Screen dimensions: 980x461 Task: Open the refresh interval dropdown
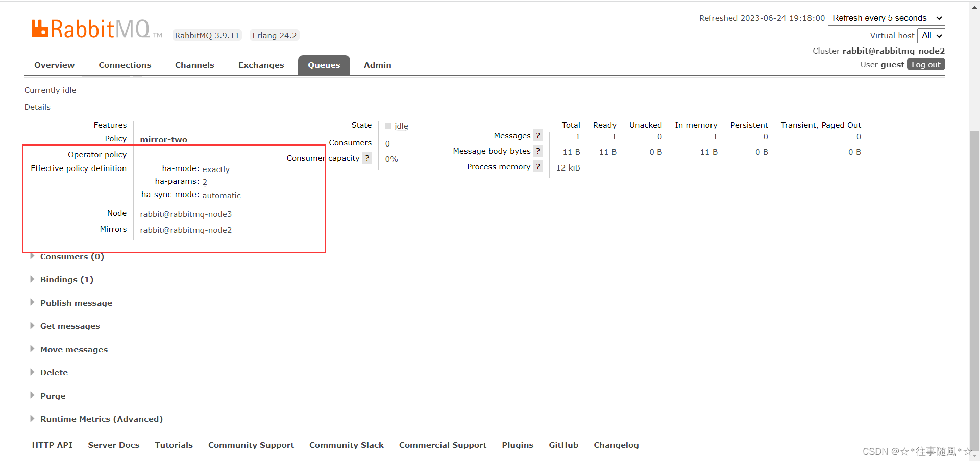(x=887, y=18)
